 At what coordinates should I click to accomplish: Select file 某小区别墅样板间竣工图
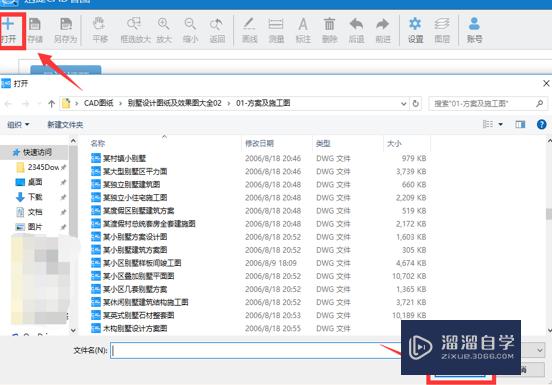click(x=142, y=263)
